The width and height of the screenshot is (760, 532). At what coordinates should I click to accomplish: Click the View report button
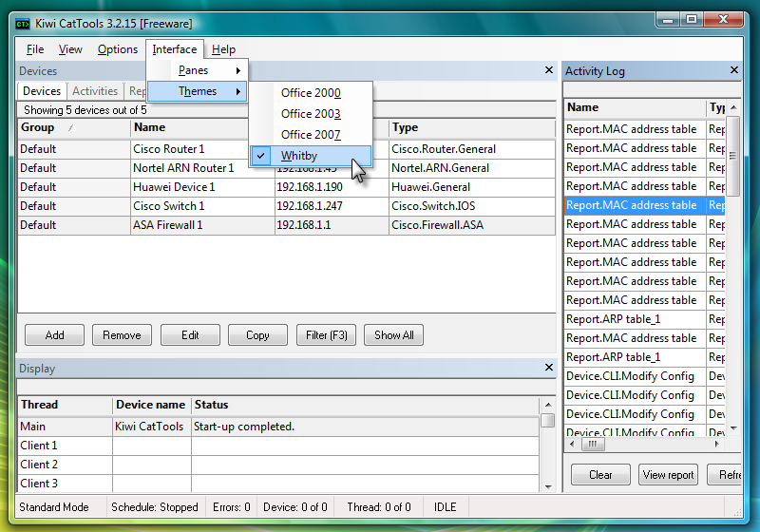[x=668, y=475]
